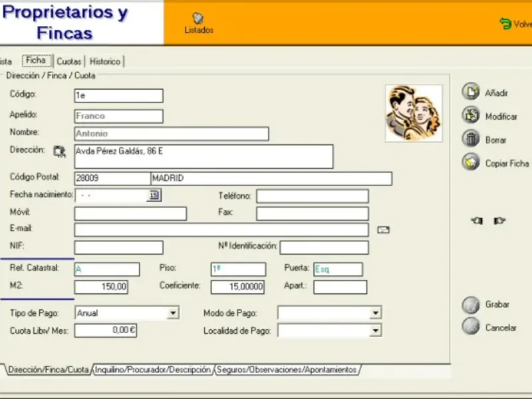Click the Cuota Libr/ Mes amount field
The height and width of the screenshot is (399, 532).
click(x=106, y=330)
